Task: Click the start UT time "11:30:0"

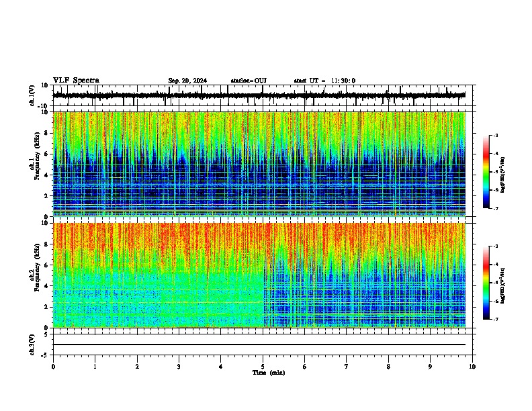Action: (343, 81)
